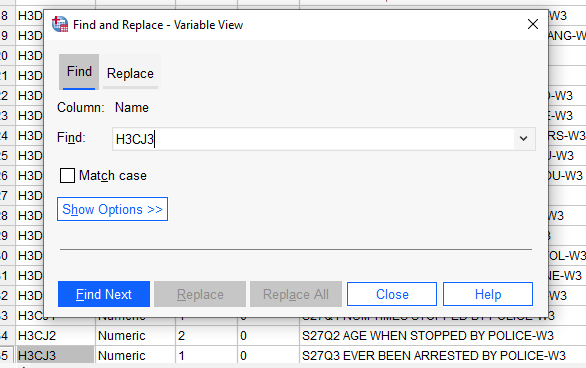The width and height of the screenshot is (586, 368).
Task: Switch to the Replace tab
Action: [130, 73]
